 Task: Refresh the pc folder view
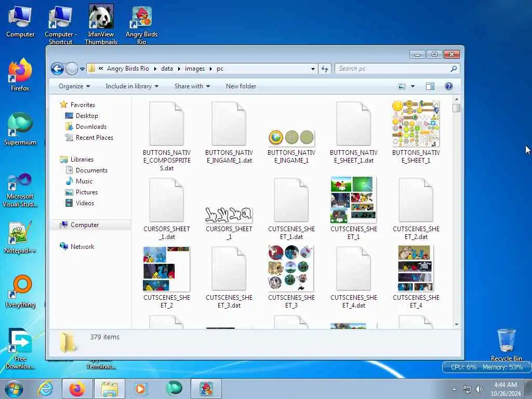pyautogui.click(x=325, y=69)
